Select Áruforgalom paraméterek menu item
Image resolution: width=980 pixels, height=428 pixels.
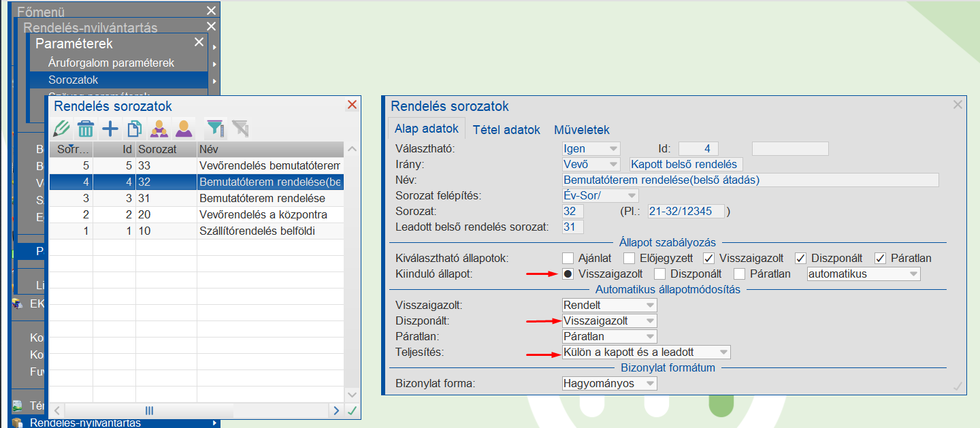point(118,63)
